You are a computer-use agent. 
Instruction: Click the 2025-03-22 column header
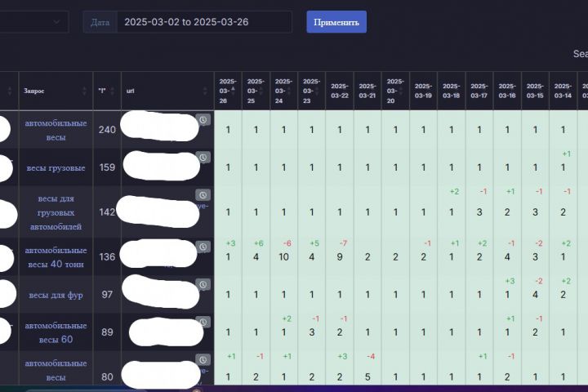click(340, 91)
